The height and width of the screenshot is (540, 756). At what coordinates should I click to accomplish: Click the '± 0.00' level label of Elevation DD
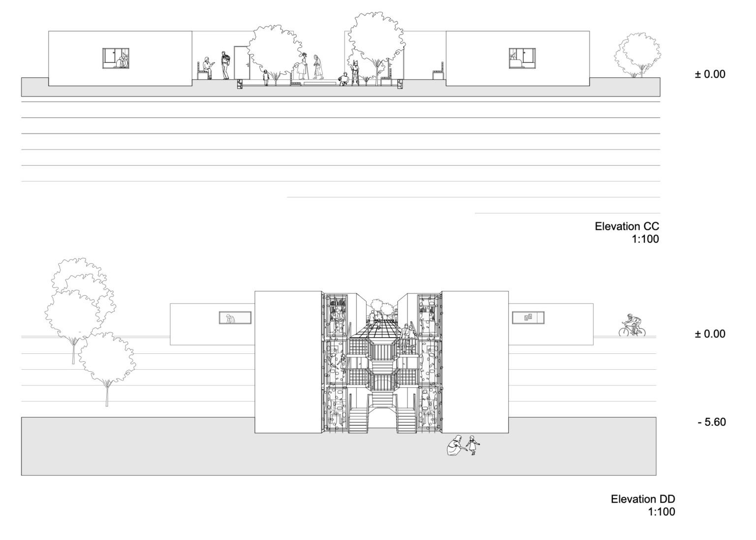(x=710, y=334)
